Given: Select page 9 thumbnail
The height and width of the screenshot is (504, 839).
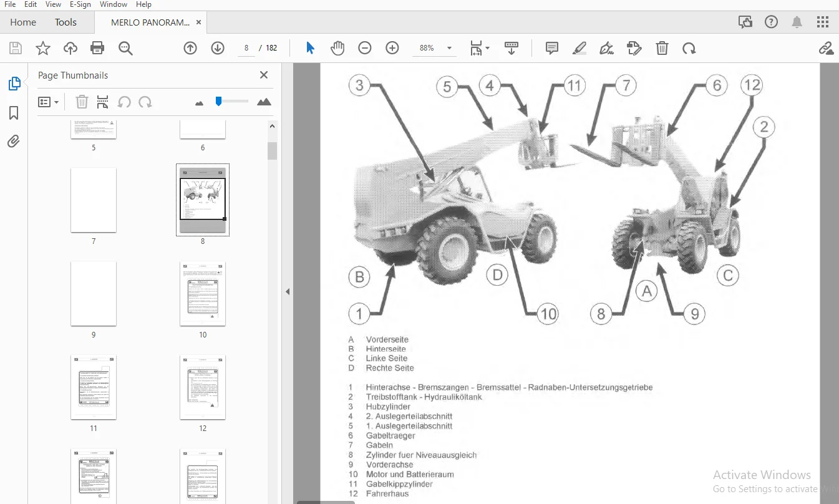Looking at the screenshot, I should [94, 293].
